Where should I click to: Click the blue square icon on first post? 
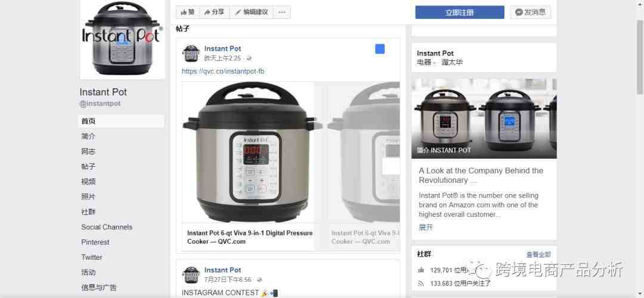pos(380,49)
